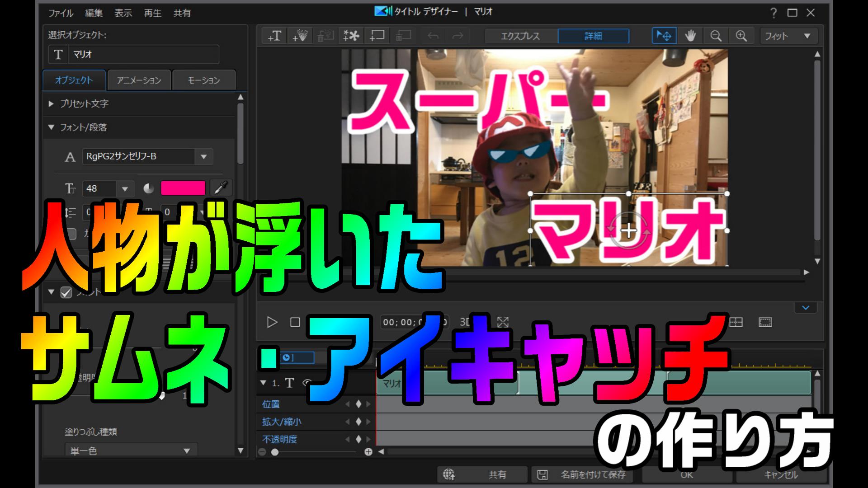868x488 pixels.
Task: Collapse the フォント/段落 section
Action: (x=51, y=127)
